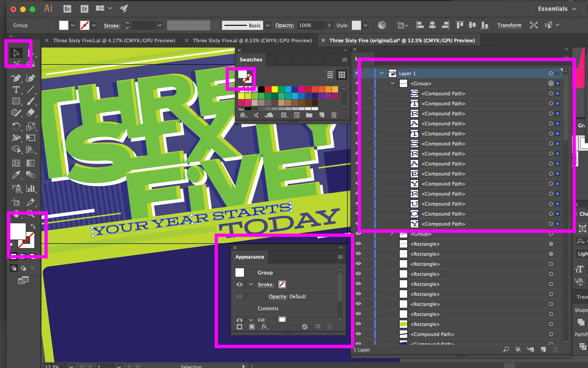Open the Opacity value dropdown arrow
Image resolution: width=588 pixels, height=368 pixels.
(x=329, y=25)
